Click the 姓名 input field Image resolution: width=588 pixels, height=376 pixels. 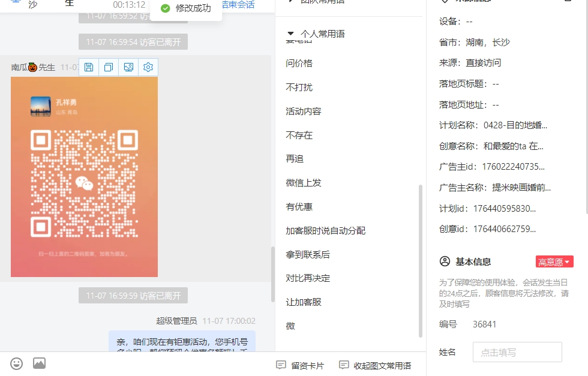click(517, 352)
